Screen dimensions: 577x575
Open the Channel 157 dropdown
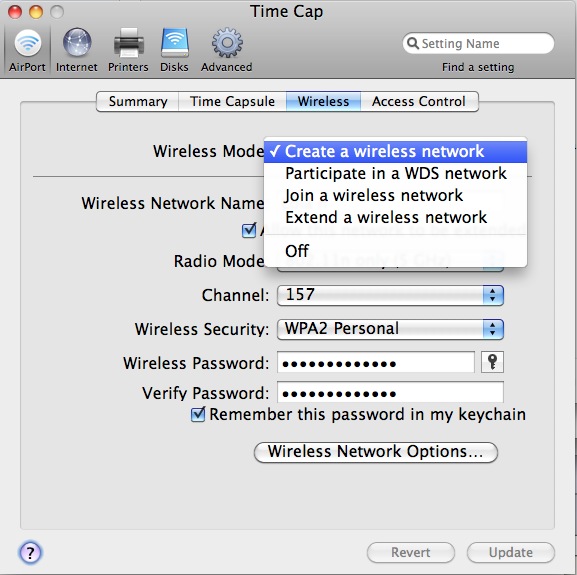pos(390,295)
